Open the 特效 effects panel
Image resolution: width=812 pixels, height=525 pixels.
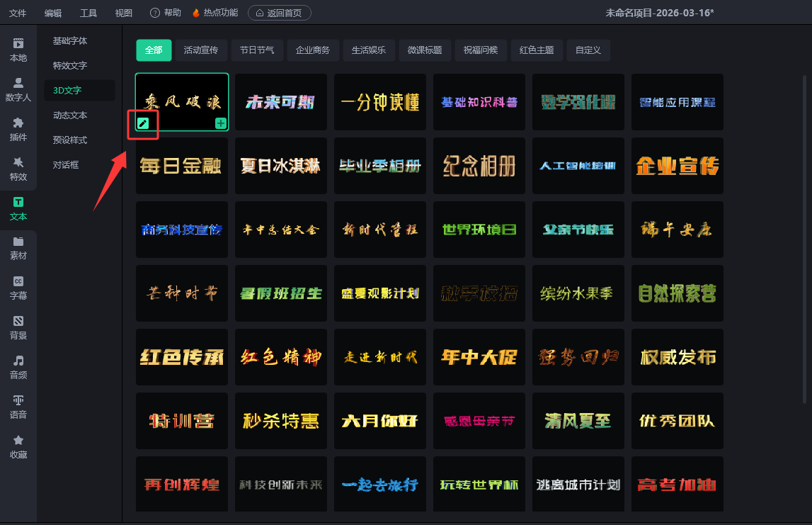tap(18, 169)
